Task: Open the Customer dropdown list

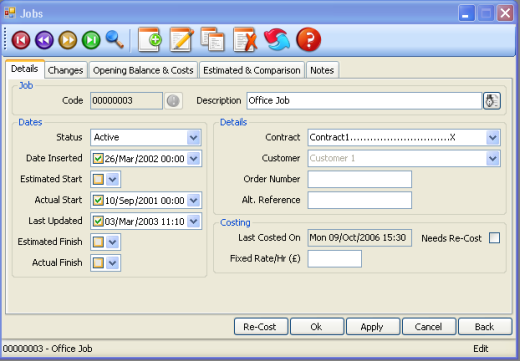Action: tap(493, 159)
